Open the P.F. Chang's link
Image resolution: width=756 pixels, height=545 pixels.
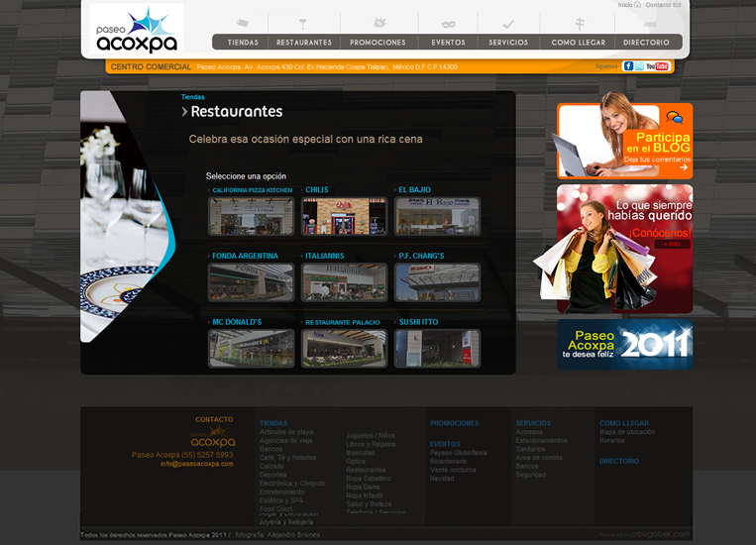click(421, 256)
